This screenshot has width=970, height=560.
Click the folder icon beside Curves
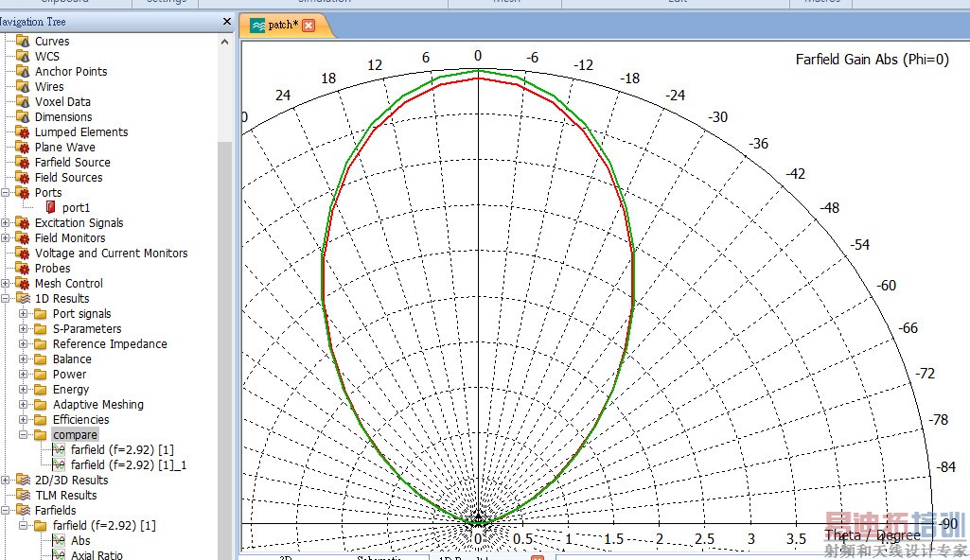tap(23, 42)
